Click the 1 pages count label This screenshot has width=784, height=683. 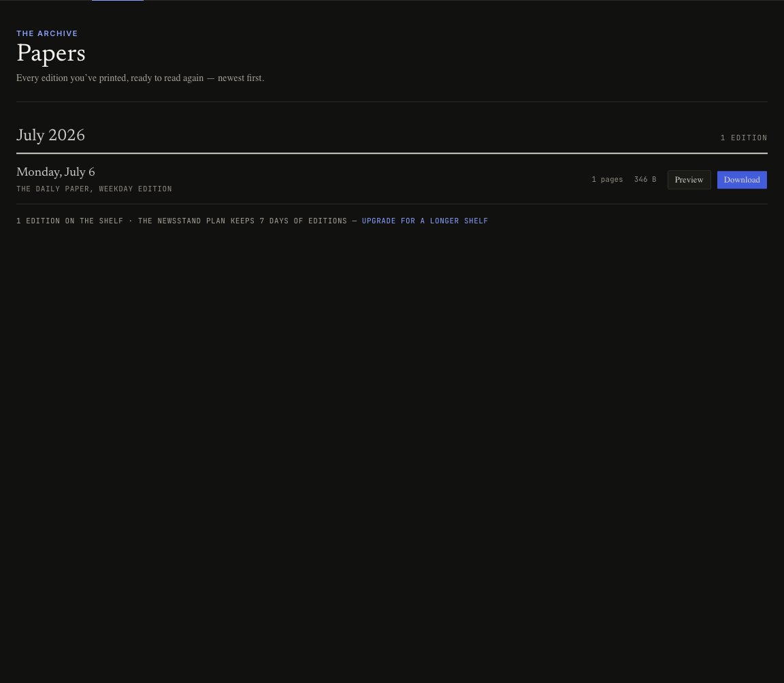(607, 179)
